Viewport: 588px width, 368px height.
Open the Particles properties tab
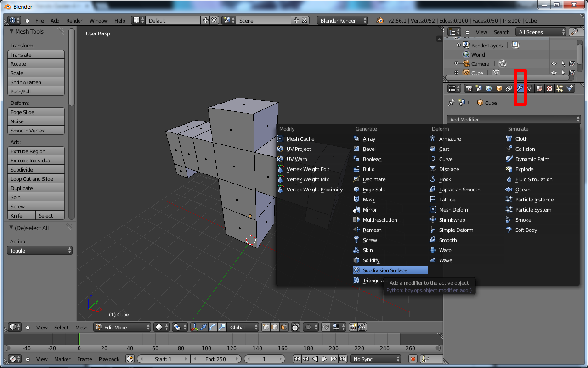coord(560,88)
